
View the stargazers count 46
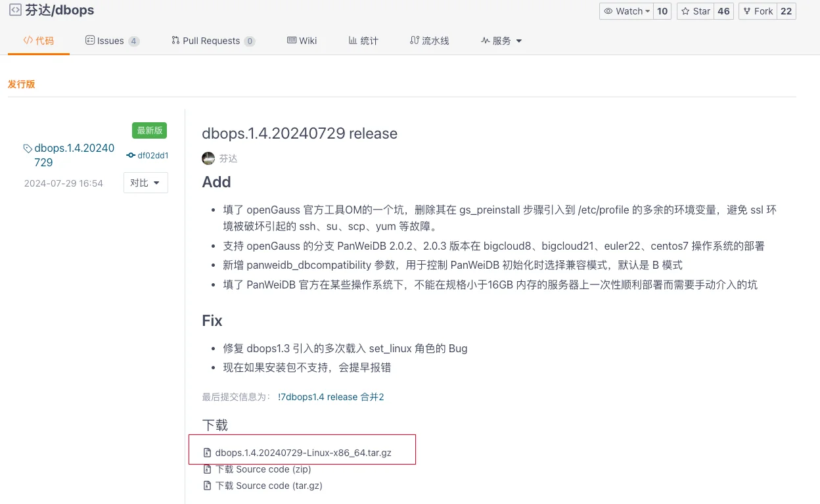point(723,11)
